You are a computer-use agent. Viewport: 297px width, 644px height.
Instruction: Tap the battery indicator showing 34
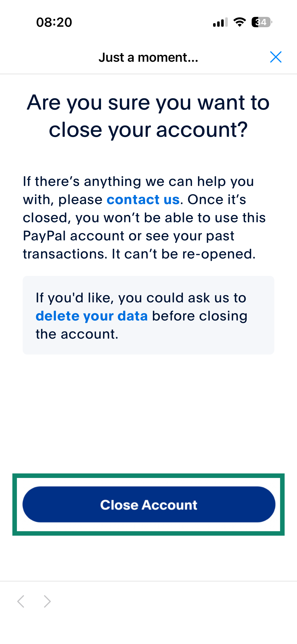point(261,23)
